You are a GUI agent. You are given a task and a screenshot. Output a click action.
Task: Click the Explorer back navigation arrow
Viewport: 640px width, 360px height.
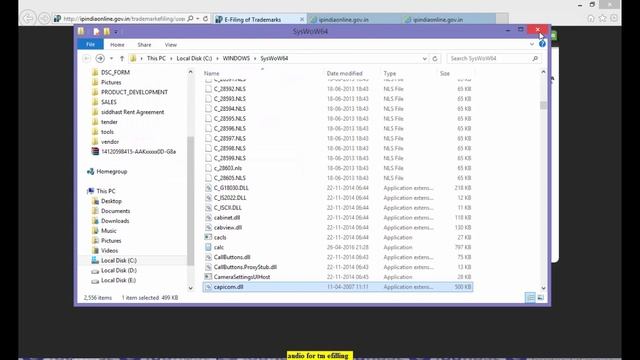click(x=87, y=58)
